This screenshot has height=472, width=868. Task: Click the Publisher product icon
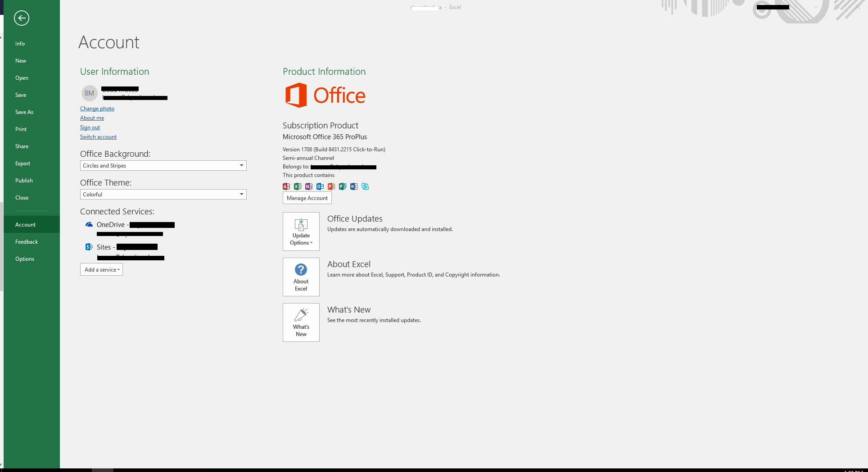(x=343, y=186)
